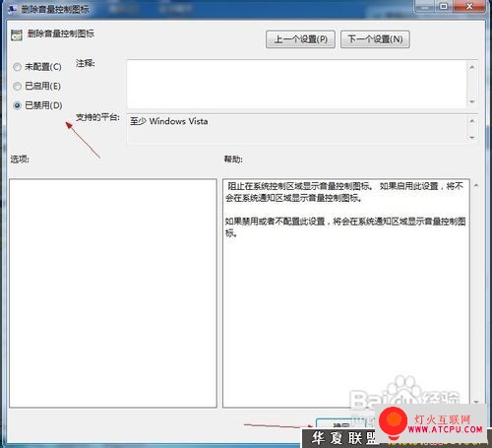492x448 pixels.
Task: Click the policy setting icon beside 删除音量控制图标
Action: pos(17,34)
